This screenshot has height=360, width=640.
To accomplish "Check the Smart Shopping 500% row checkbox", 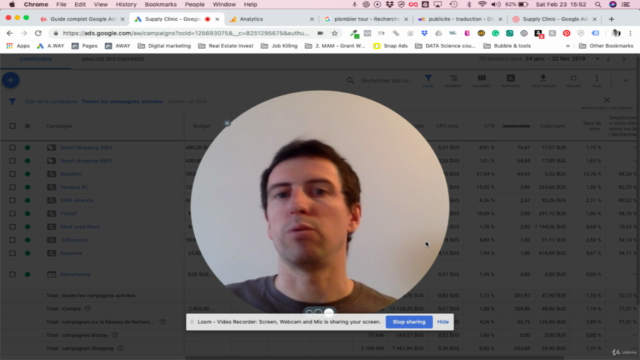I will 12,147.
